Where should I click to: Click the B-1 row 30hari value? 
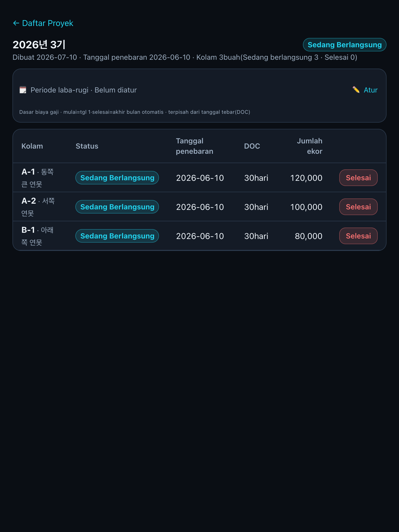point(256,236)
